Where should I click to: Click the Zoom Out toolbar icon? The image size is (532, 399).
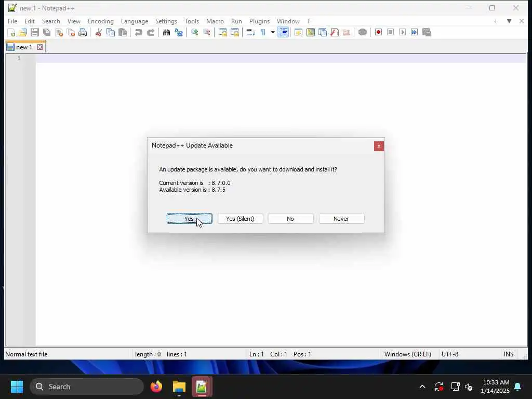[x=206, y=32]
